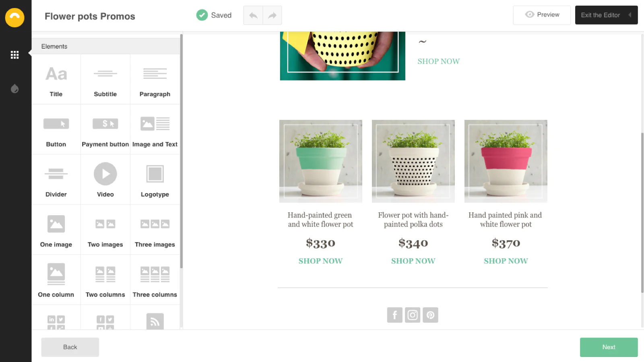The height and width of the screenshot is (362, 644).
Task: Click the Back button
Action: 70,347
